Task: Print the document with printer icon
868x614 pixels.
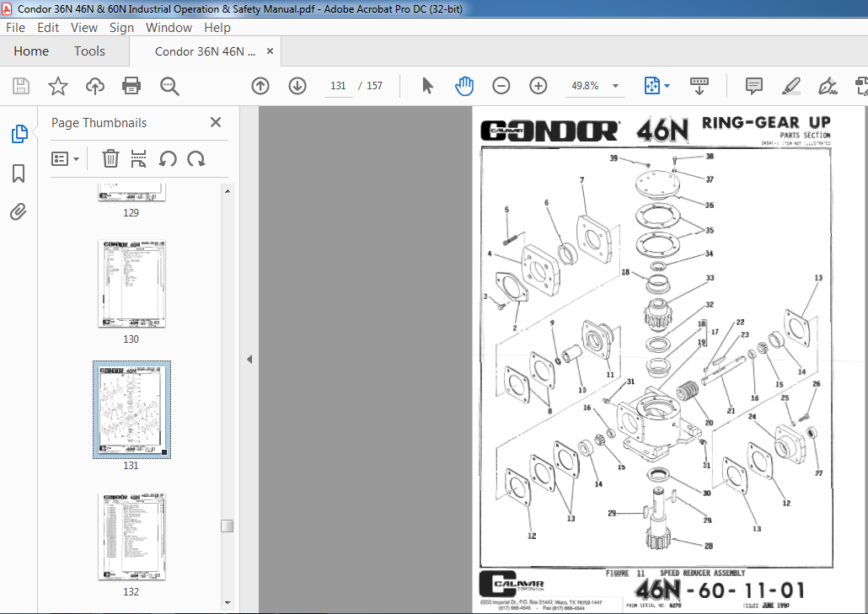Action: pyautogui.click(x=131, y=86)
